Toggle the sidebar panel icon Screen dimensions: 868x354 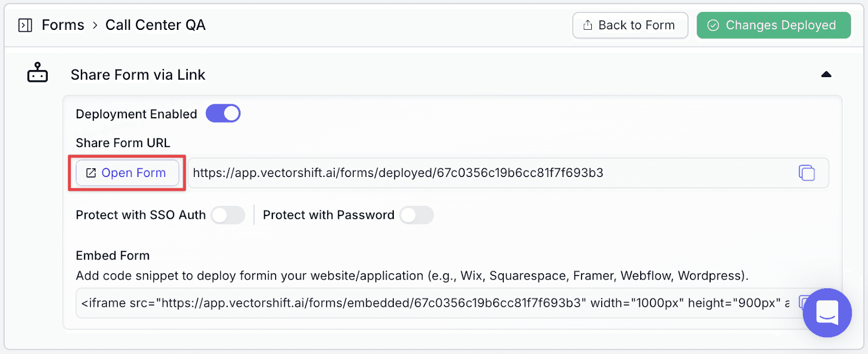point(25,26)
